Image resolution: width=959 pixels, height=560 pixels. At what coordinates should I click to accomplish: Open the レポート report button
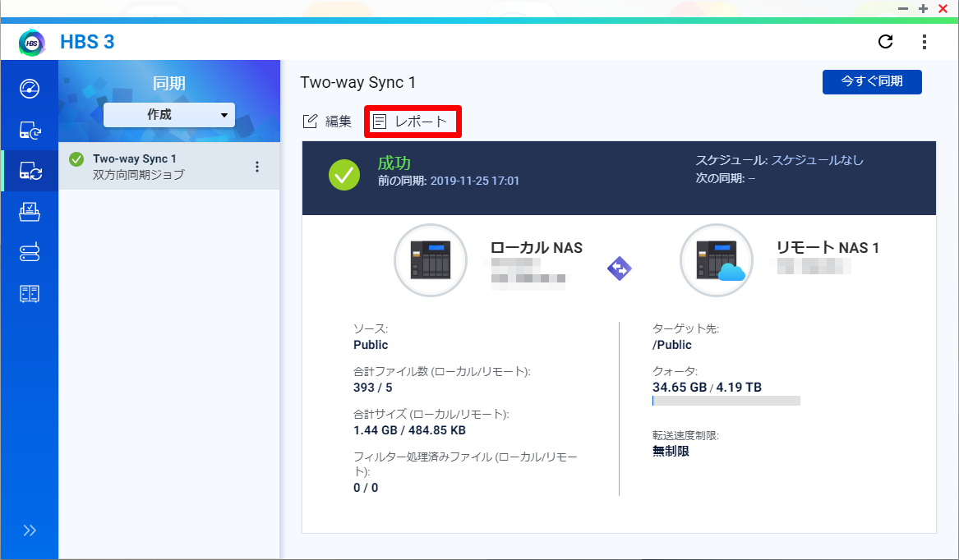[411, 121]
